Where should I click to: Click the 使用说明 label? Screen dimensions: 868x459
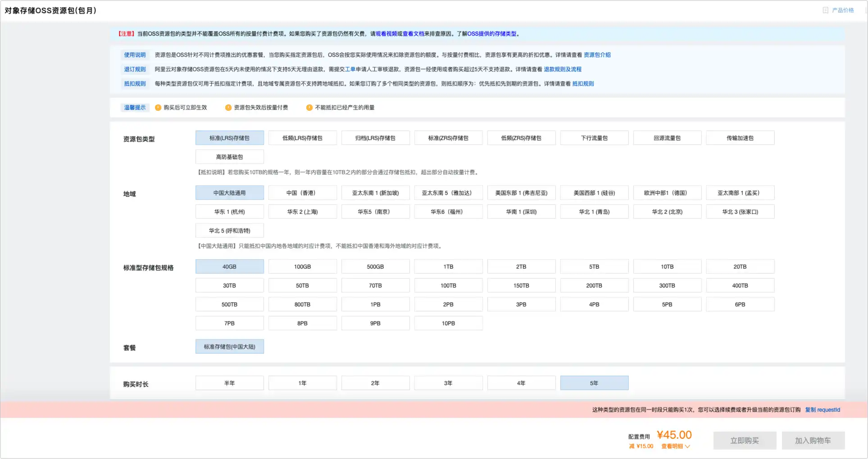[x=135, y=55]
